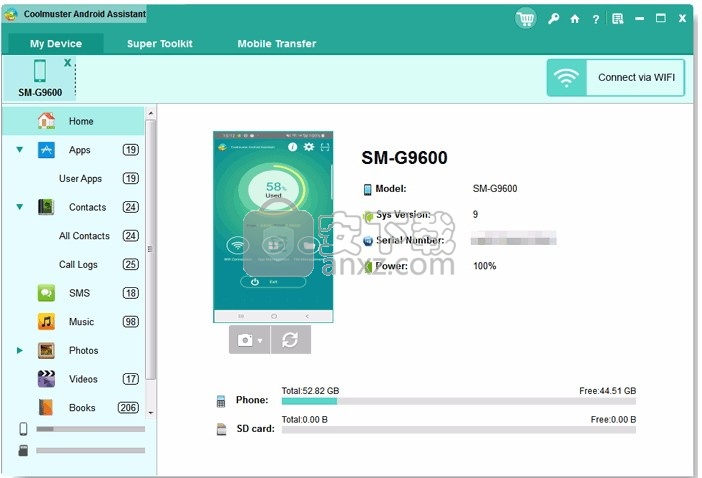Click the Power 100% value

(485, 266)
